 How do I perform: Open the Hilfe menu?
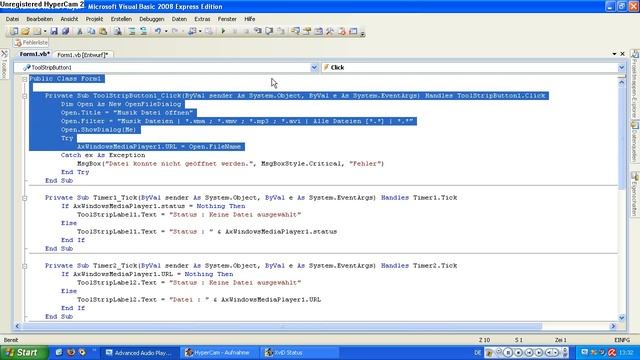249,19
